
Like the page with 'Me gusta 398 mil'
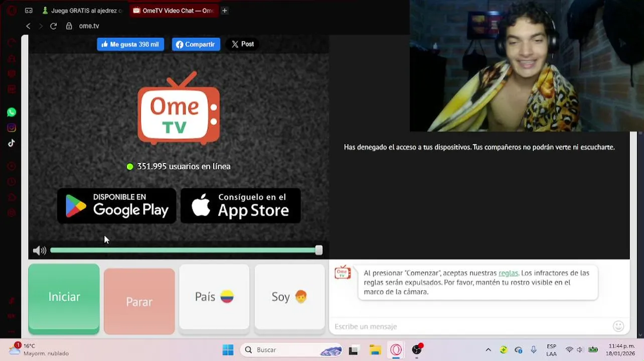tap(130, 44)
